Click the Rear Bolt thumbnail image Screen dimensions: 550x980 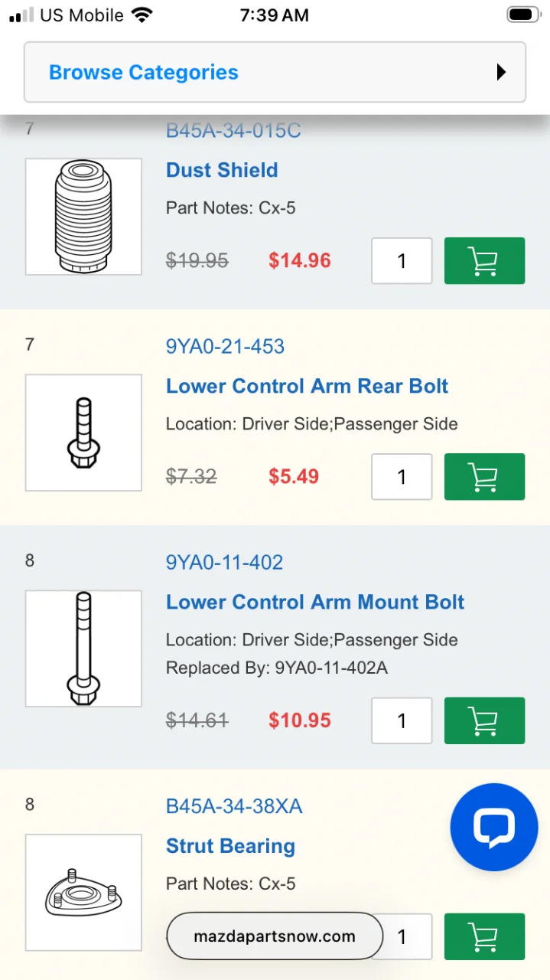(83, 433)
